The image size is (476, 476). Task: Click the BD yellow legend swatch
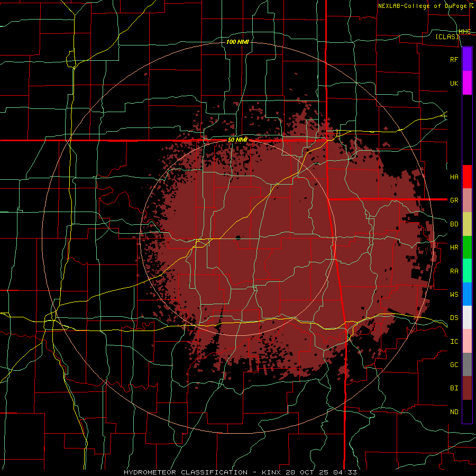[467, 224]
